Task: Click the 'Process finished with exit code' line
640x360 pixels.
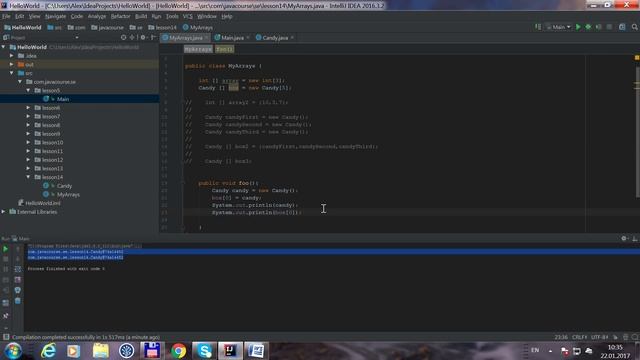Action: tap(66, 269)
